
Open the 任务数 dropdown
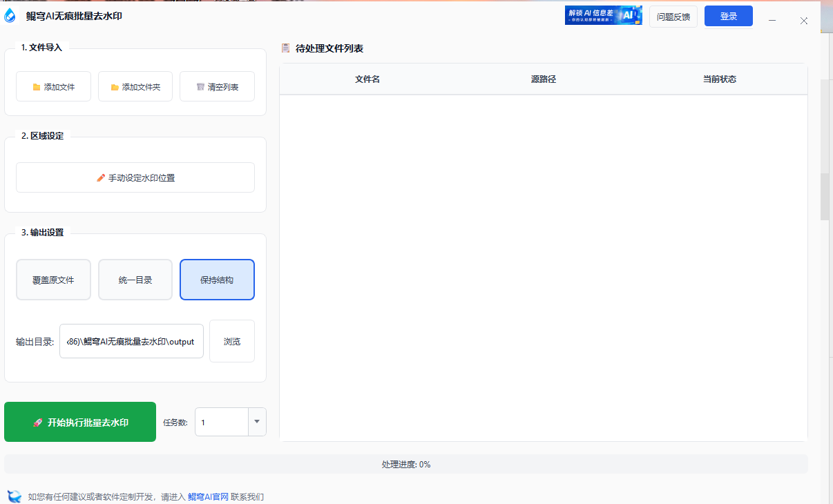(x=256, y=422)
